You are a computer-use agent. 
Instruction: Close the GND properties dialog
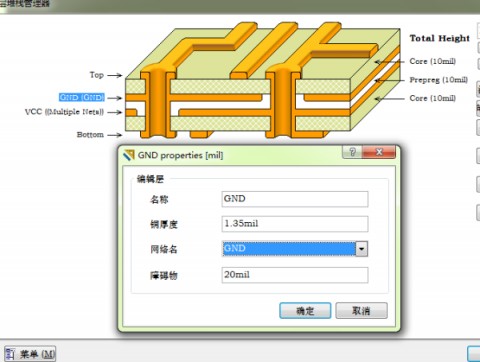click(379, 152)
